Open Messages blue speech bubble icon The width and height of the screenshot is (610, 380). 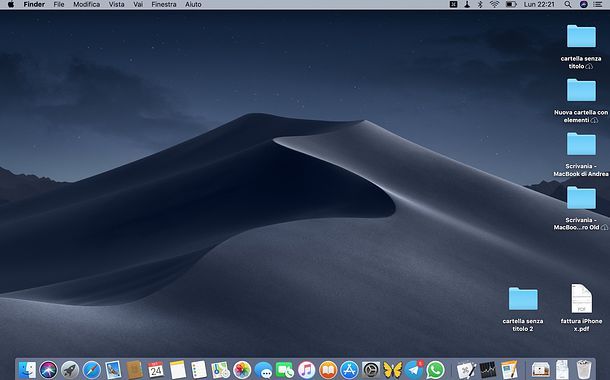click(x=264, y=369)
